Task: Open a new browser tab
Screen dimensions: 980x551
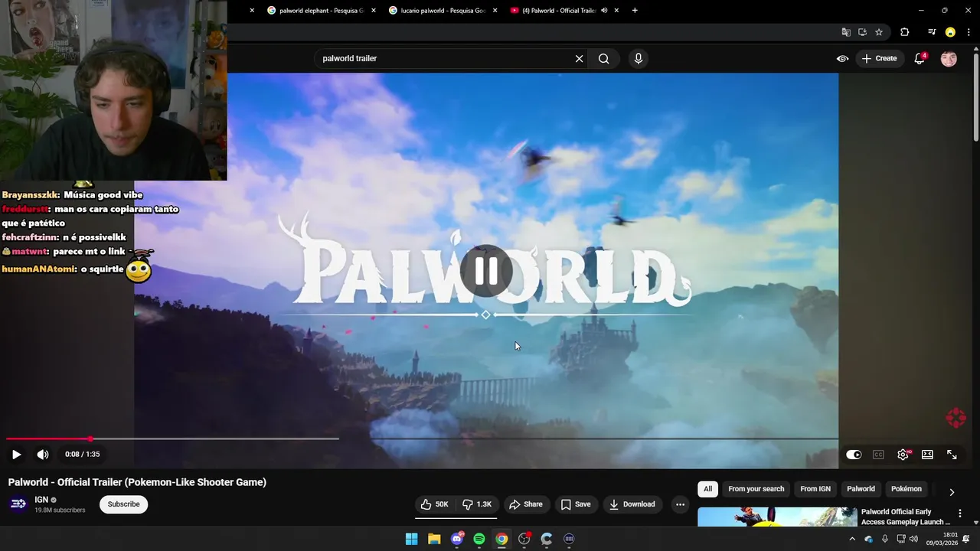Action: point(635,11)
